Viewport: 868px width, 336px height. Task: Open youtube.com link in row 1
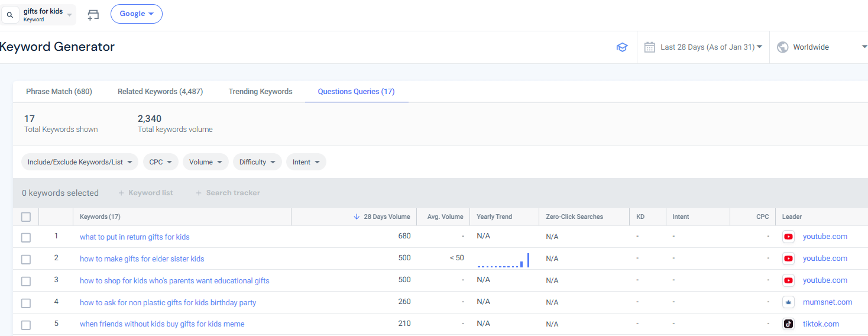coord(825,237)
